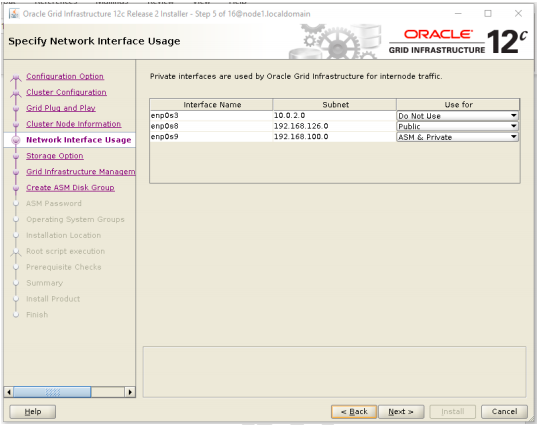Click left arrow of sidebar scrollbar

[9, 392]
